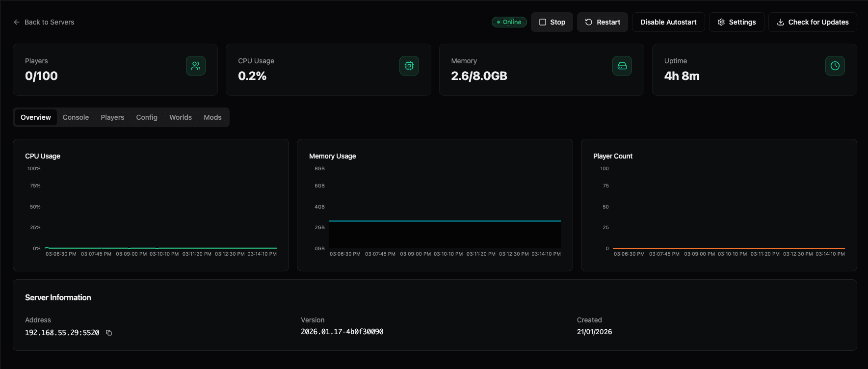Click the Memory Usage chart title

tap(332, 156)
